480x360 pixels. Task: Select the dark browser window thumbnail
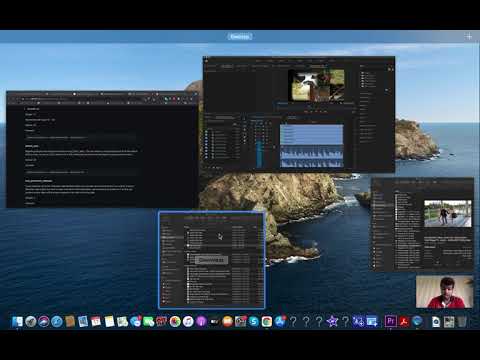(x=103, y=149)
